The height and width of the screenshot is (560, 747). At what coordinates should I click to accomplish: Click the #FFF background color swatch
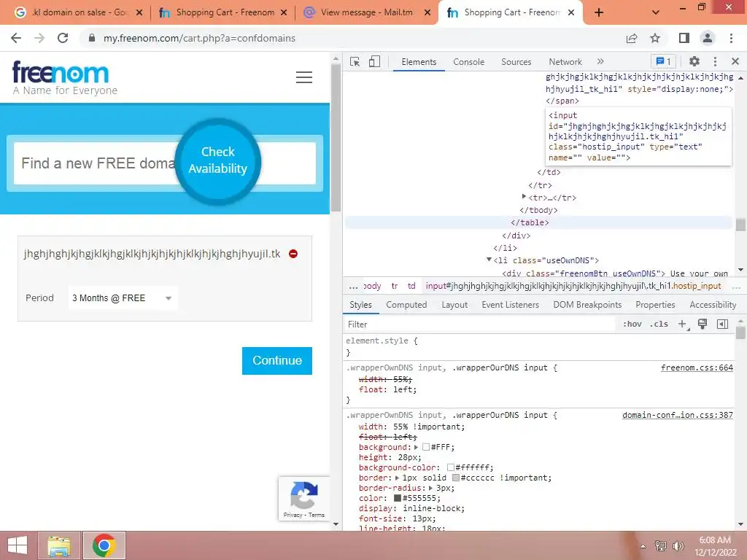pos(426,447)
